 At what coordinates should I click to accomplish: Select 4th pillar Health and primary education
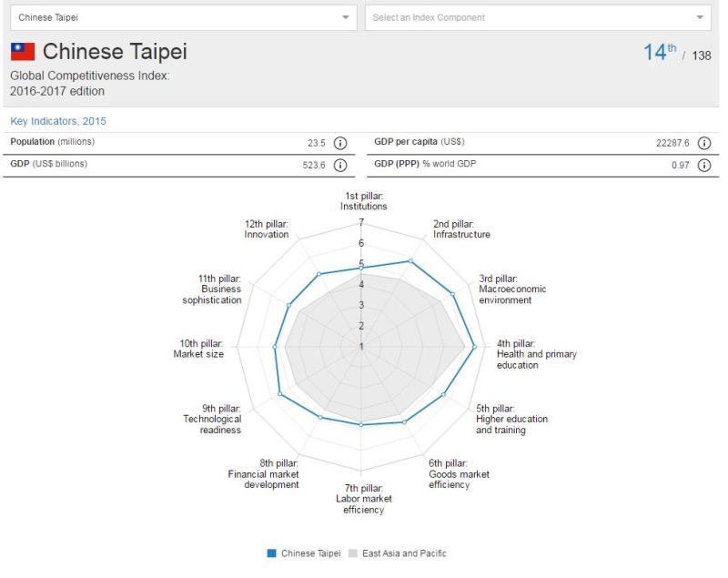[x=535, y=354]
